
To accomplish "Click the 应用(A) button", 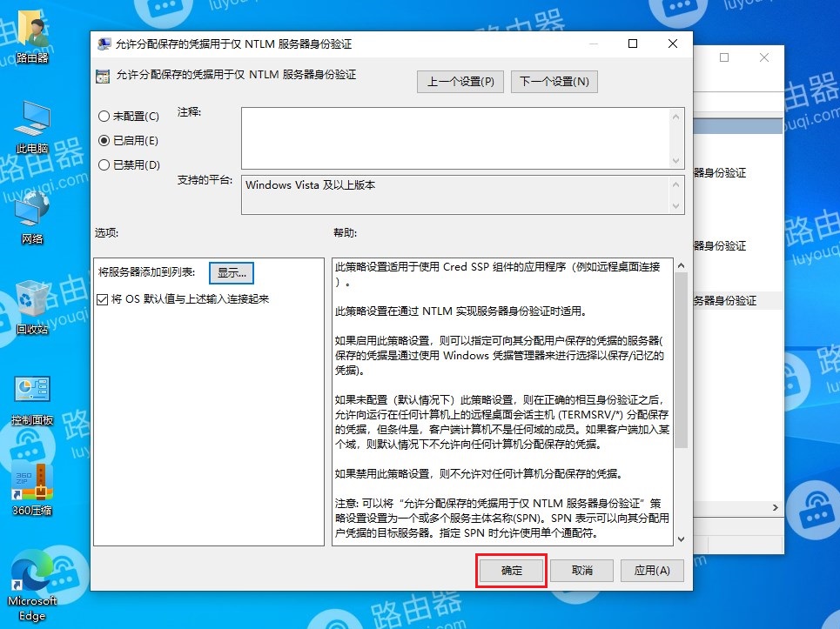I will click(x=652, y=571).
